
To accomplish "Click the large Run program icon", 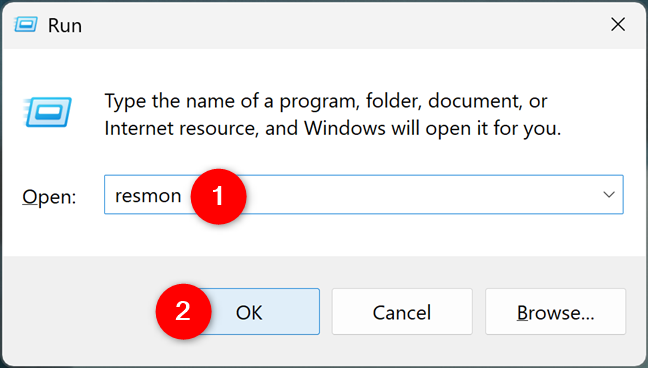I will [x=48, y=112].
